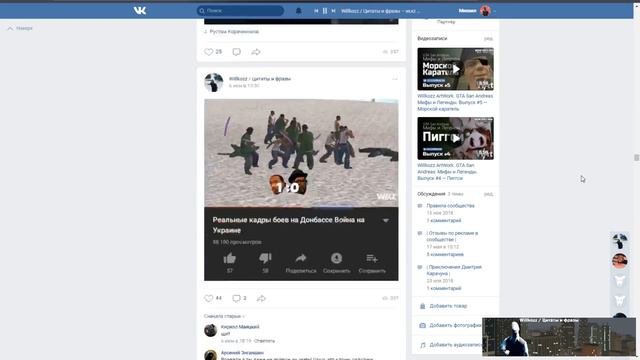The image size is (640, 360).
Task: Open second commenter's name link
Action: click(242, 353)
